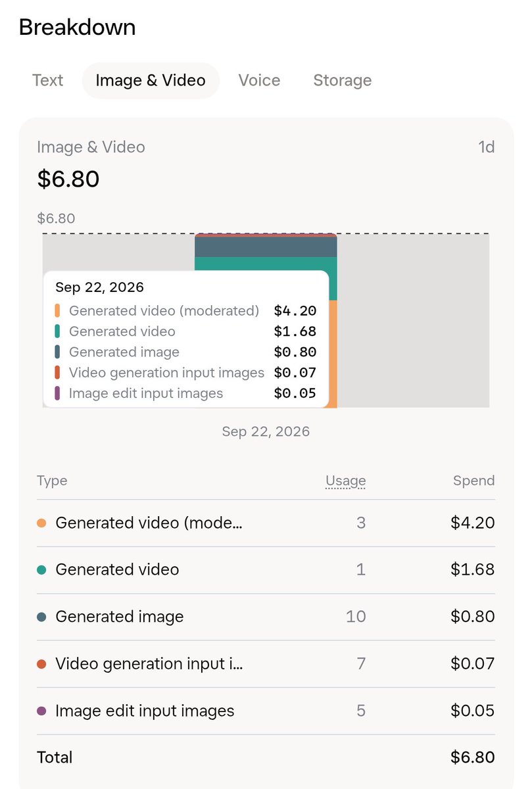Click slate dot in Generated image table row
The image size is (532, 789).
(42, 617)
